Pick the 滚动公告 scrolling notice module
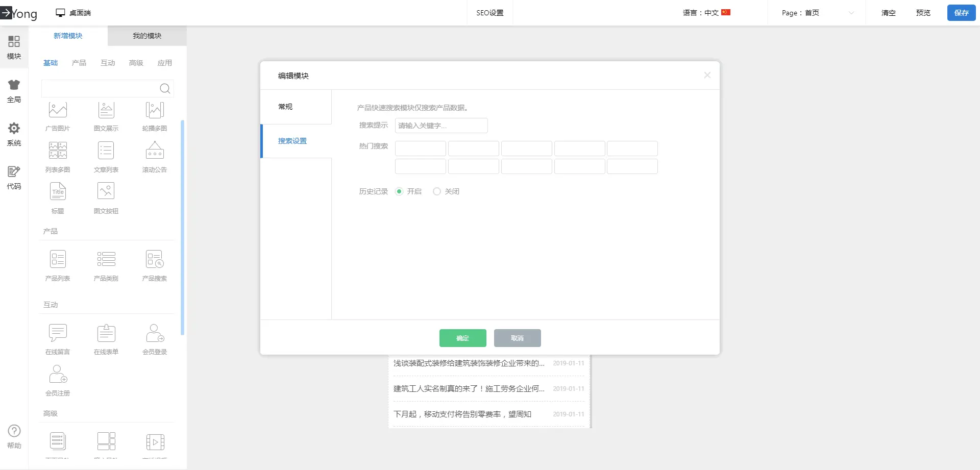 (x=154, y=152)
